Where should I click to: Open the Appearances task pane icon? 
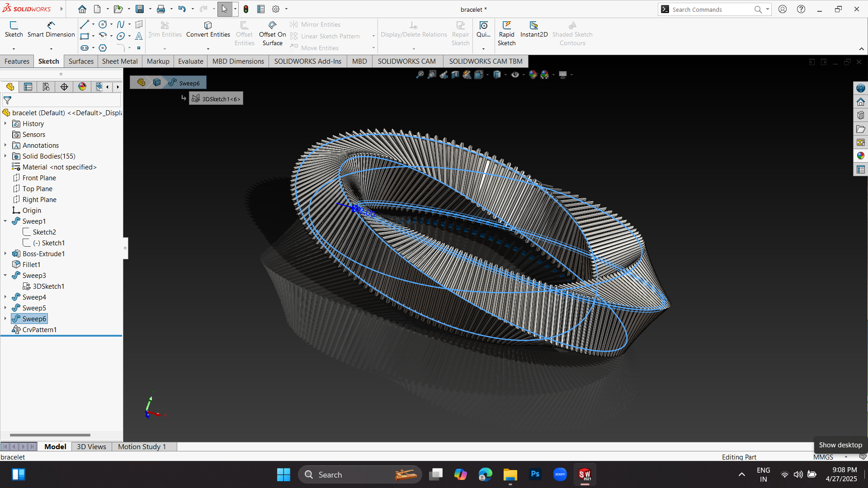[x=860, y=155]
